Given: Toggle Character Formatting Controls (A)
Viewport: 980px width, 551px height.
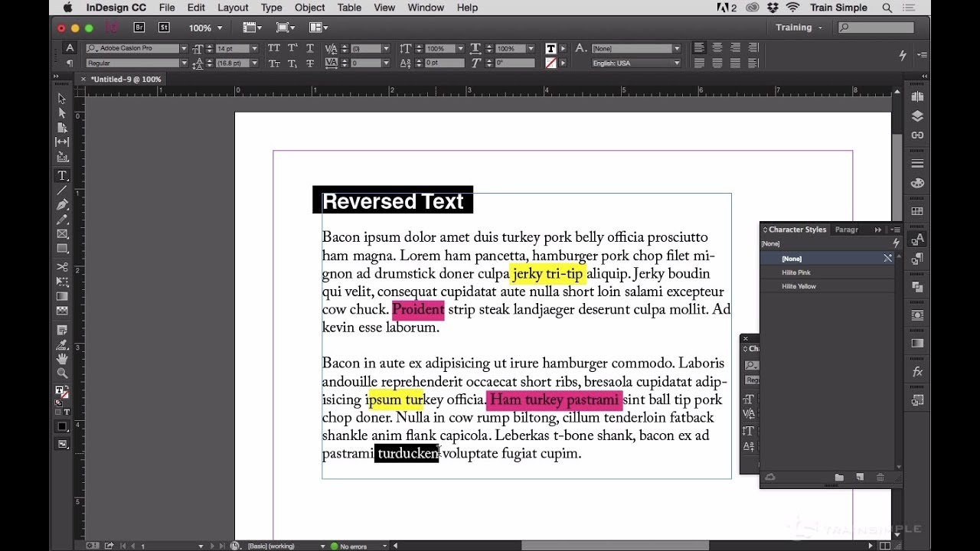Looking at the screenshot, I should (x=70, y=48).
